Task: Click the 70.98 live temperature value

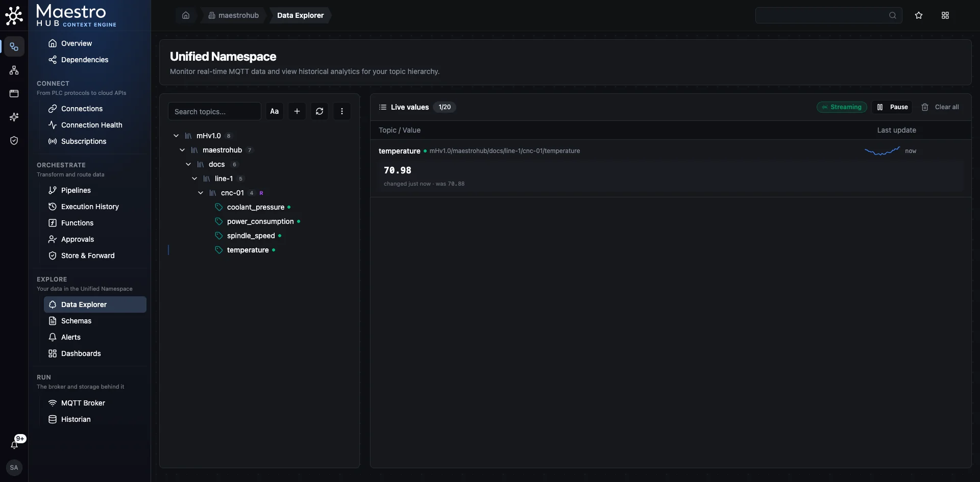Action: [398, 170]
